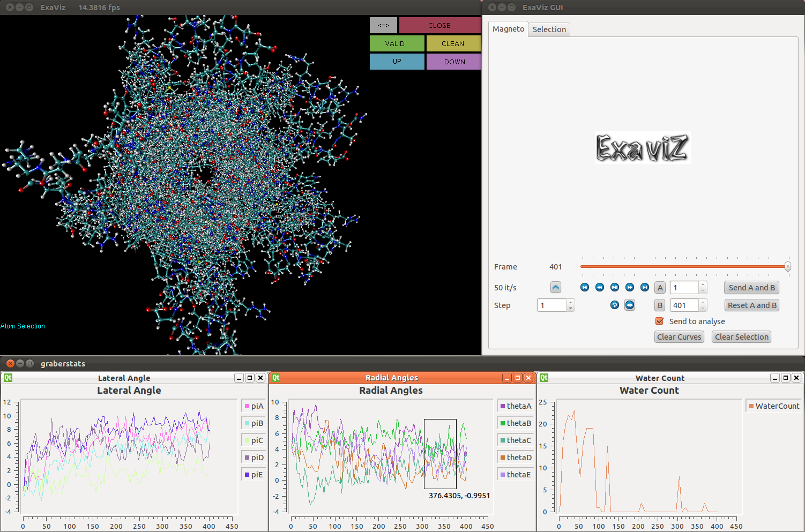Click the rewind playback icon

[600, 288]
